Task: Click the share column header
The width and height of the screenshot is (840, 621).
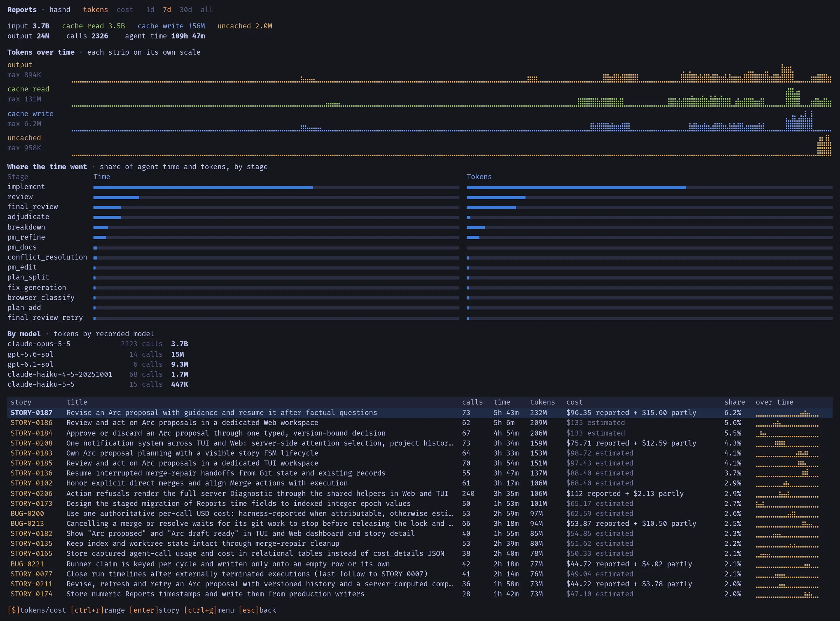Action: pos(734,402)
